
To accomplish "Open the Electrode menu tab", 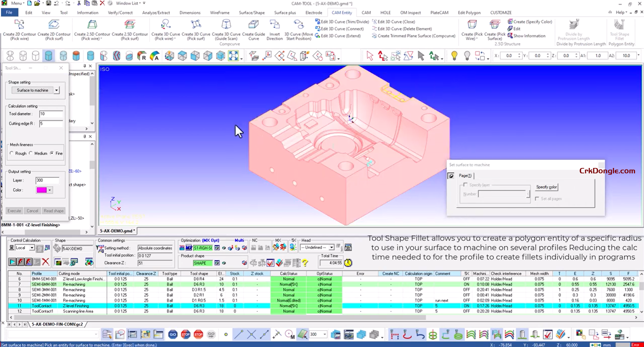I will pos(313,12).
